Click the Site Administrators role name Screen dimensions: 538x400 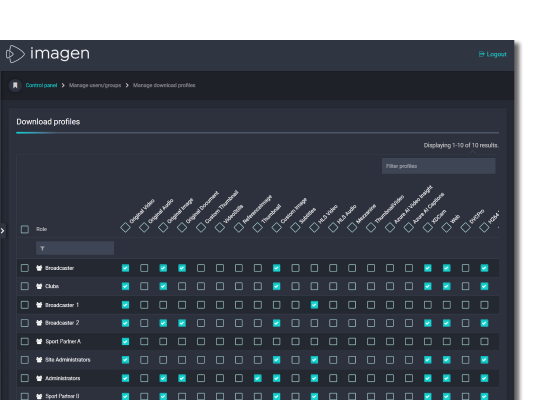(68, 360)
